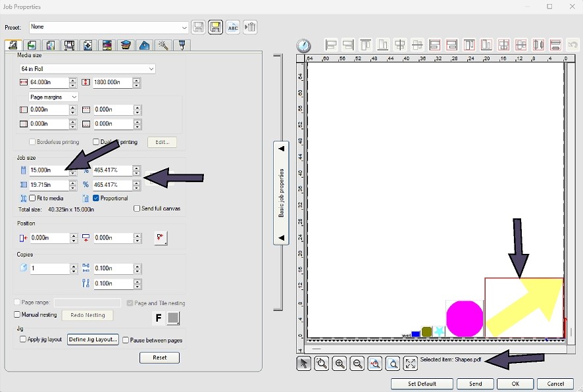
Task: Click the delete preset trash icon
Action: pyautogui.click(x=250, y=28)
